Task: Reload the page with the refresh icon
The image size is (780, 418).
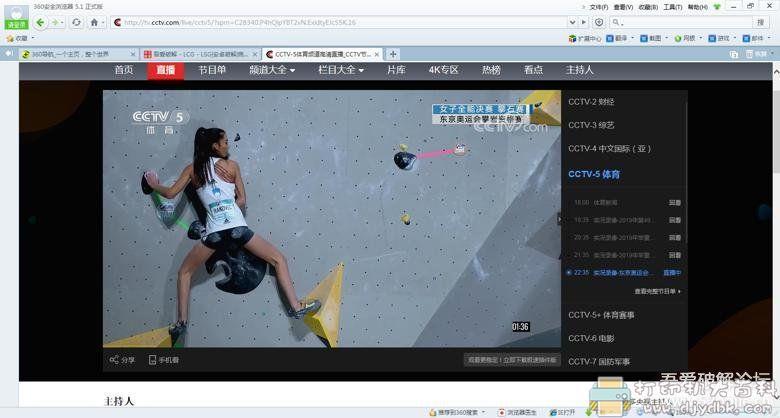Action: pyautogui.click(x=76, y=22)
